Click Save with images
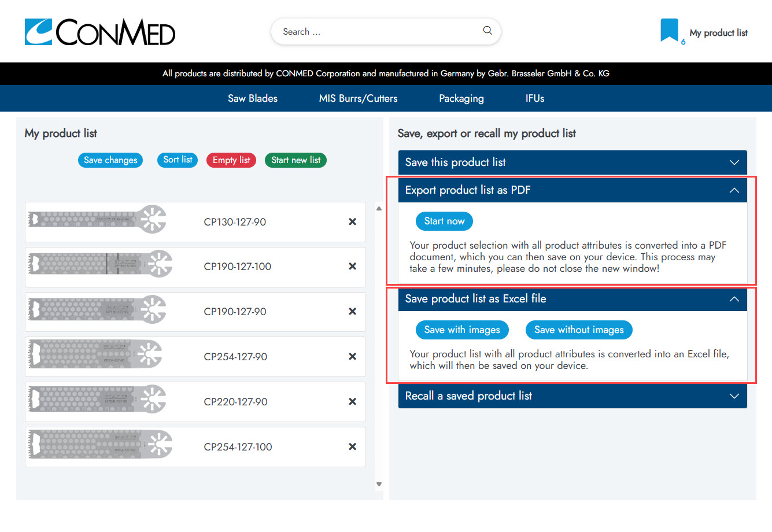This screenshot has width=772, height=532. (461, 330)
